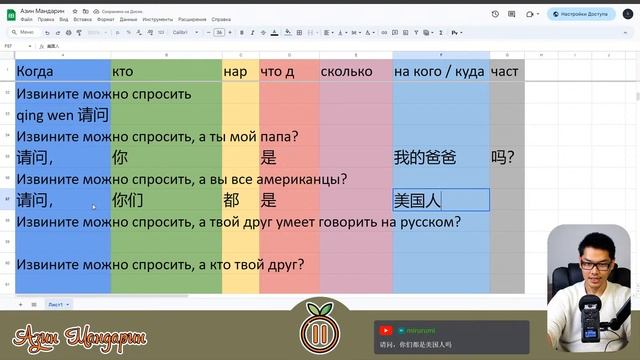Open the Расширения menu
Image resolution: width=640 pixels, height=360 pixels.
[x=192, y=20]
